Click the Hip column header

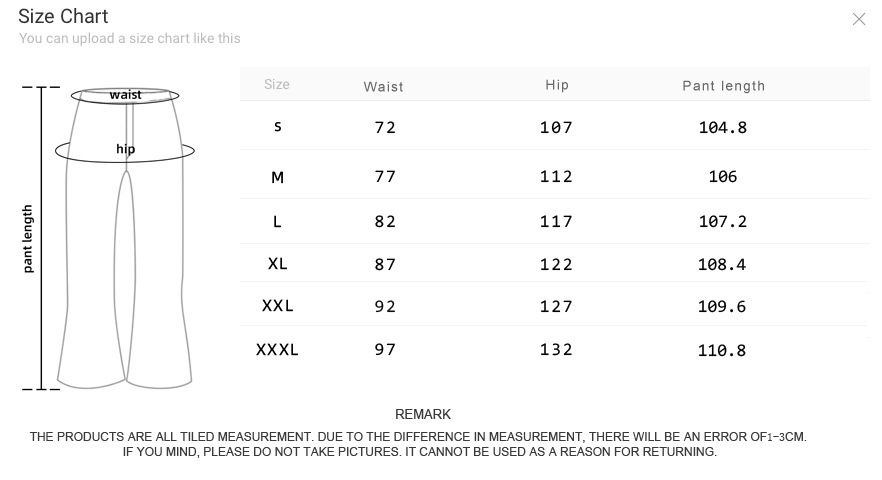[x=557, y=85]
